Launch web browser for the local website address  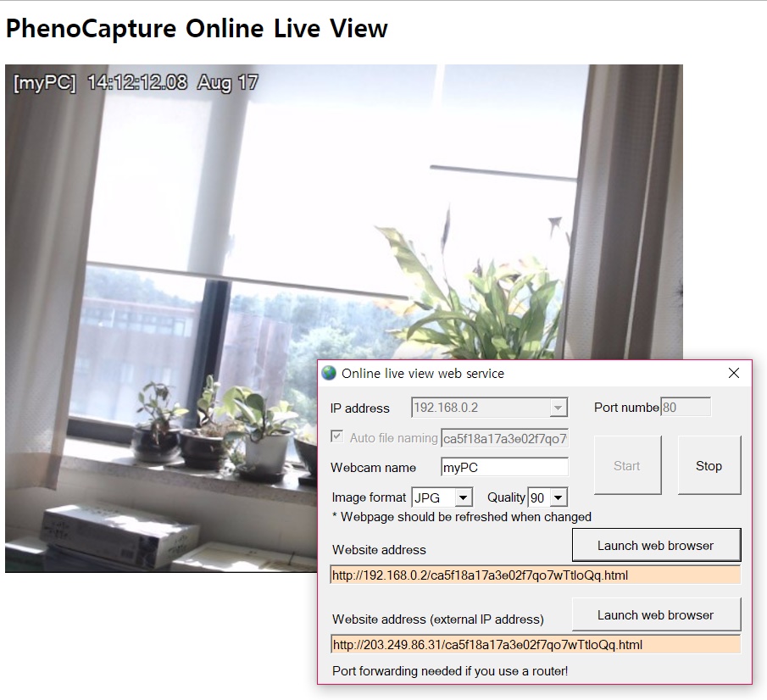[x=655, y=545]
